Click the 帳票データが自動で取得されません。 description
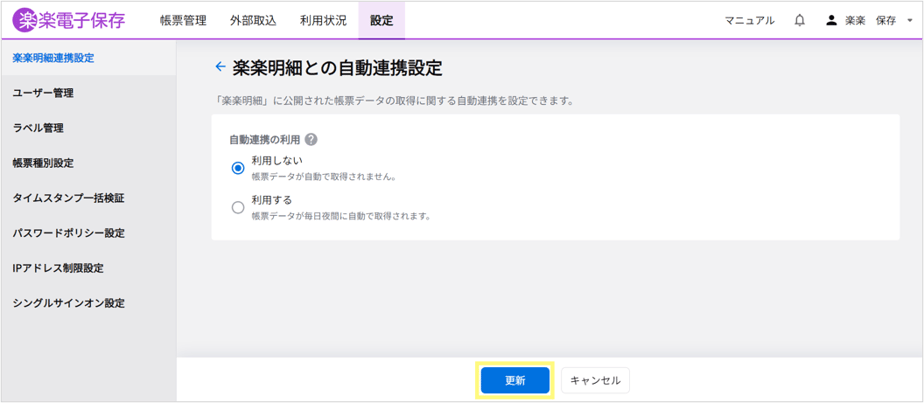The width and height of the screenshot is (924, 403). (x=323, y=176)
